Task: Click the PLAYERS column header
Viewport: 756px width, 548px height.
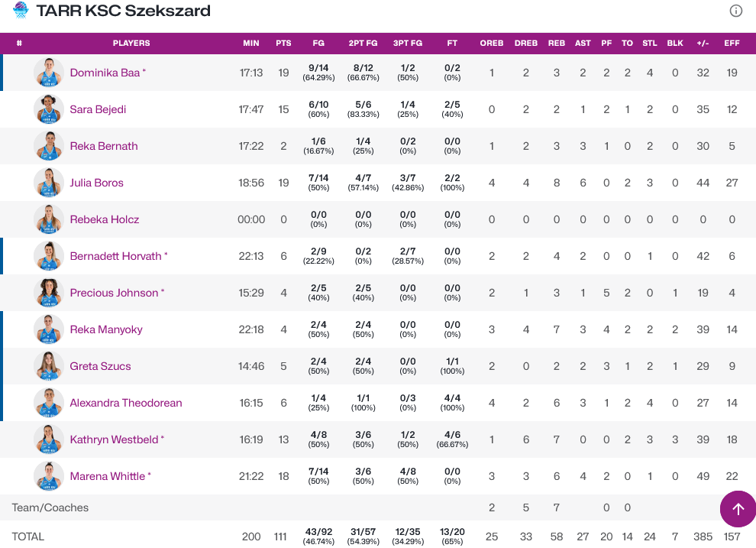Action: [131, 44]
